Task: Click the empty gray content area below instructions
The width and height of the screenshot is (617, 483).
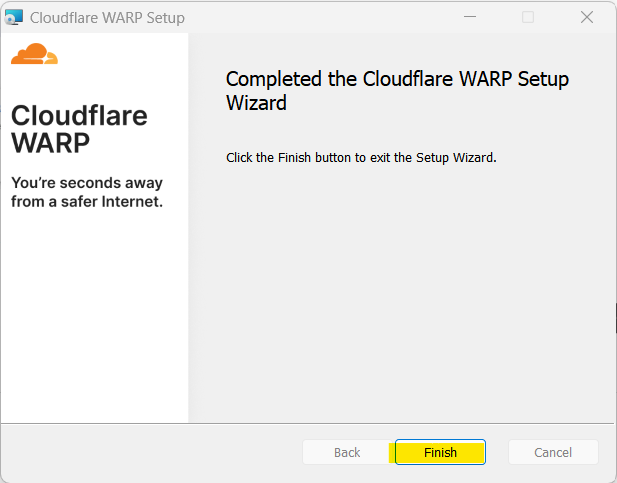Action: pos(400,300)
